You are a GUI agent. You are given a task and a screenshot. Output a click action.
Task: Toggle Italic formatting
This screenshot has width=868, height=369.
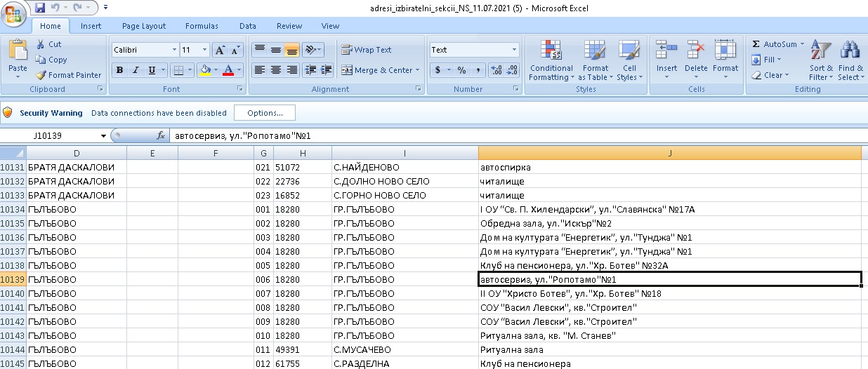[136, 70]
